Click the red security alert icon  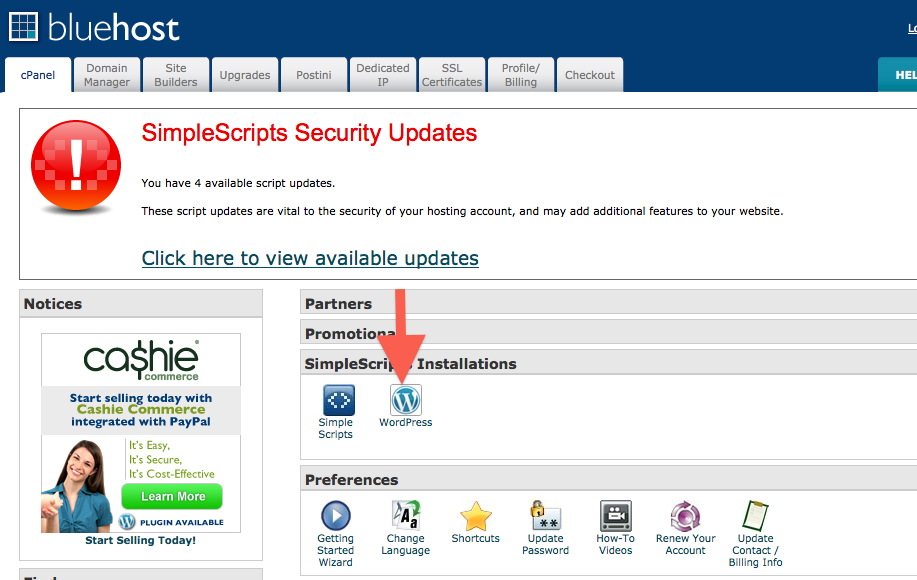[x=76, y=166]
